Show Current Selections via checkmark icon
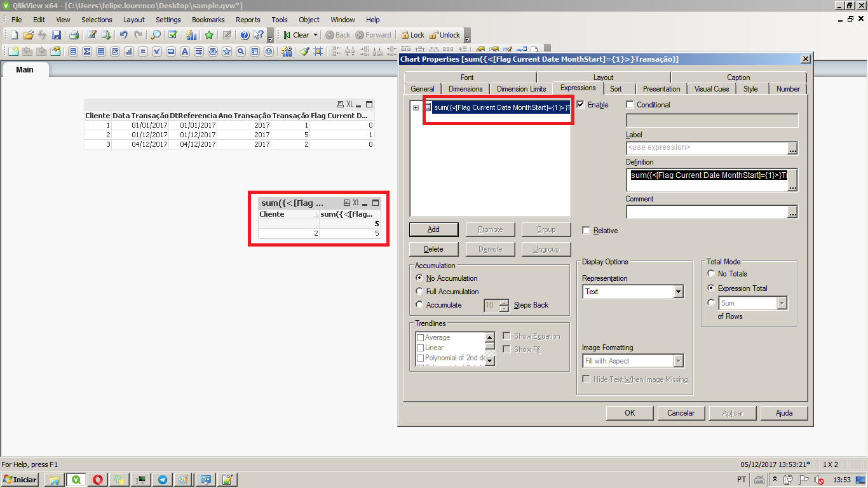The height and width of the screenshot is (488, 868). click(173, 35)
